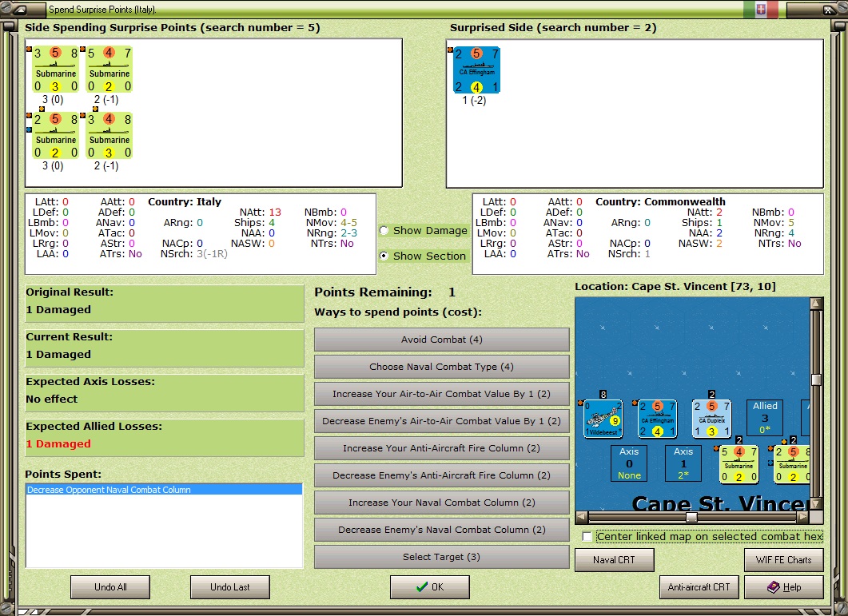
Task: Click the Undo All button
Action: [110, 586]
